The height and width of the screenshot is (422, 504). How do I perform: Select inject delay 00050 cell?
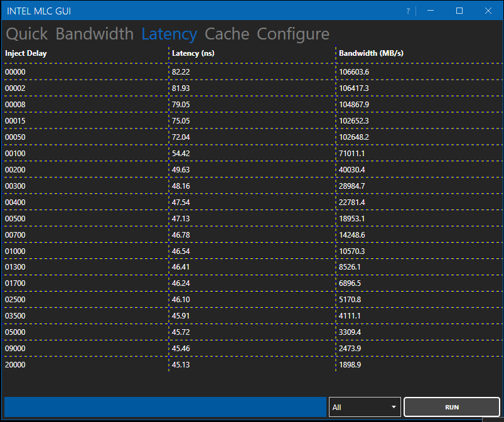(15, 137)
